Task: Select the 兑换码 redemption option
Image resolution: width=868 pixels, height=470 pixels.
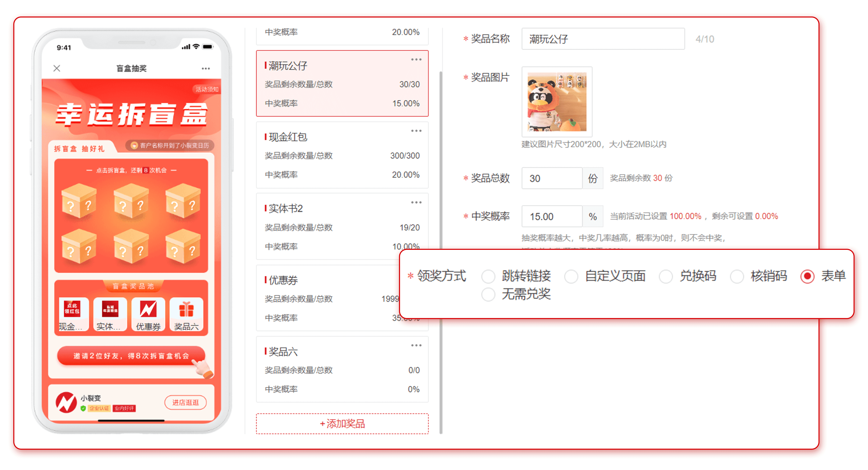Action: (666, 276)
